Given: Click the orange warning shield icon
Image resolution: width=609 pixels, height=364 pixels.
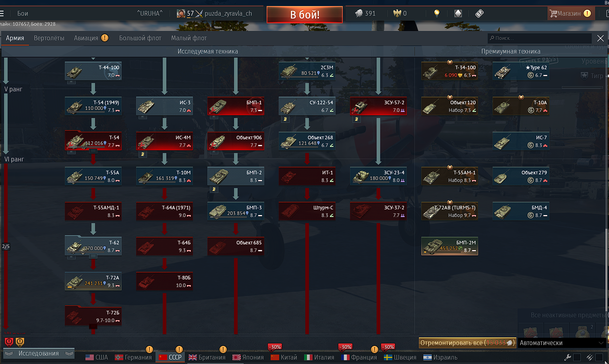Looking at the screenshot, I should (20, 342).
